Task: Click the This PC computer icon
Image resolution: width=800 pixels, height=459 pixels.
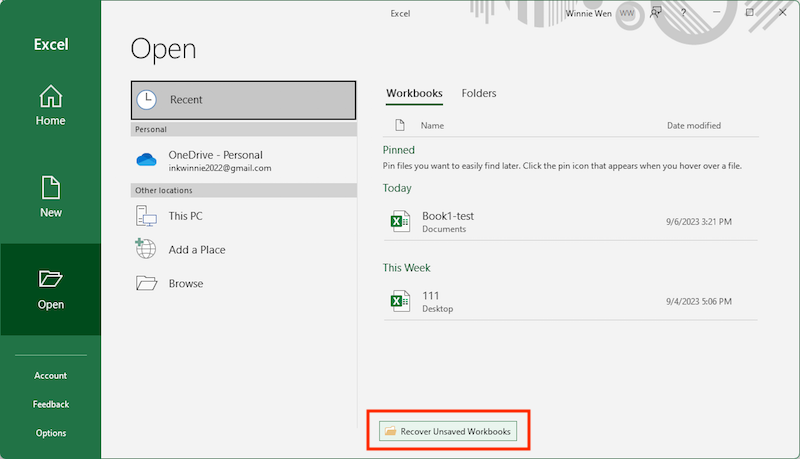Action: pos(146,216)
